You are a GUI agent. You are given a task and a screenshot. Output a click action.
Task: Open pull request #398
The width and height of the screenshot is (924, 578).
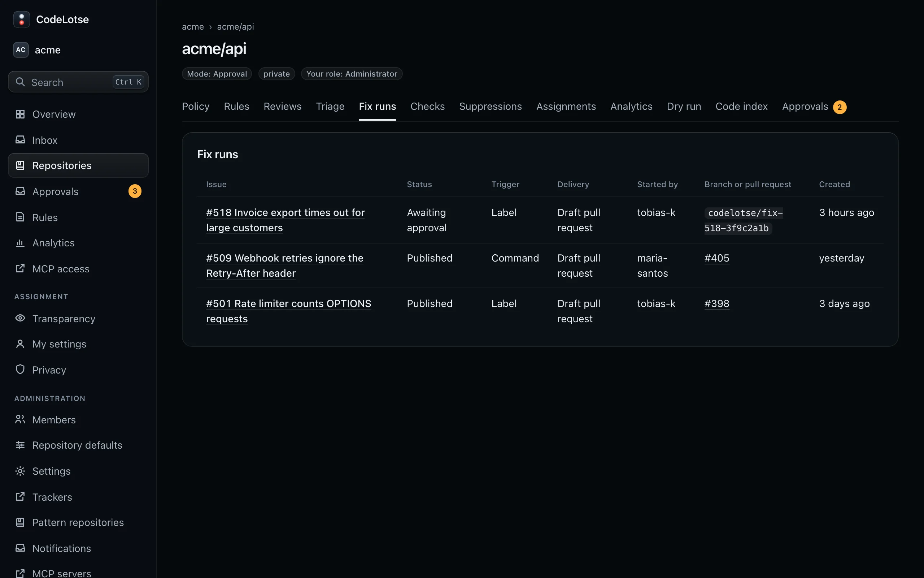[717, 303]
